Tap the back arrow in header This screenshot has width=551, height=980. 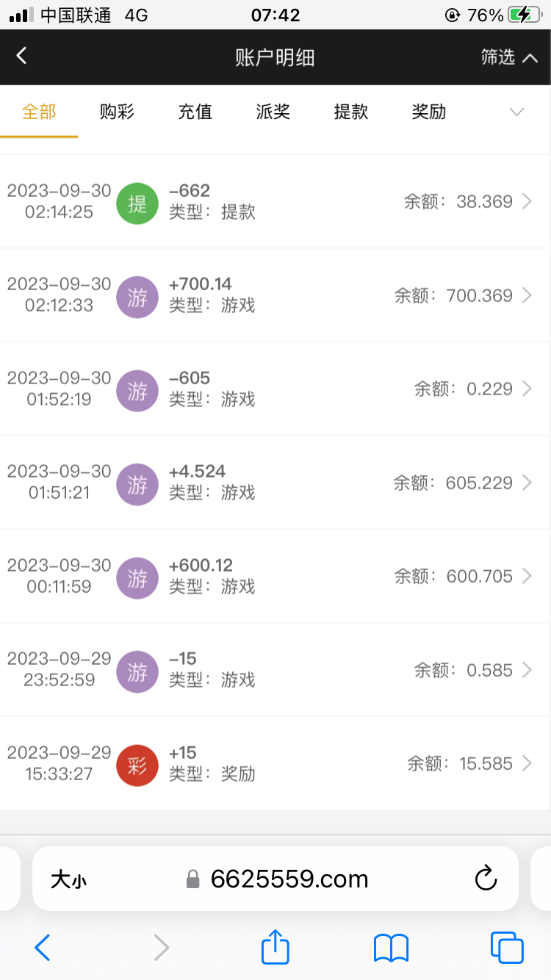(x=22, y=56)
